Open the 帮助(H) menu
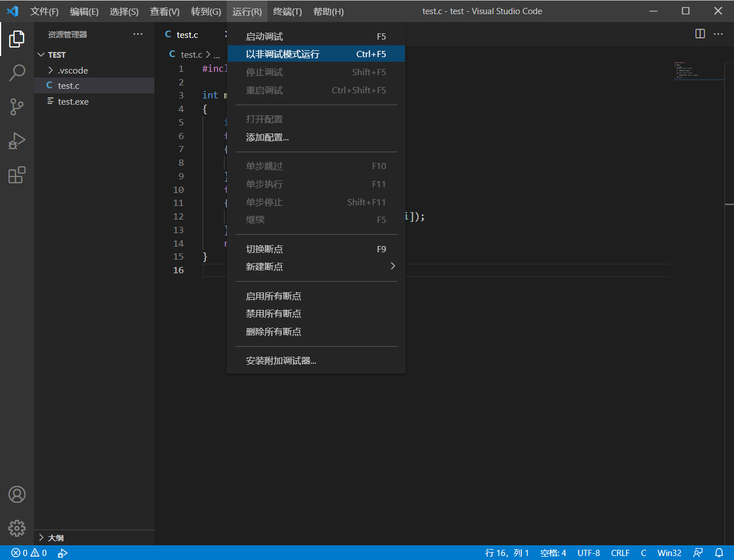 (x=329, y=11)
